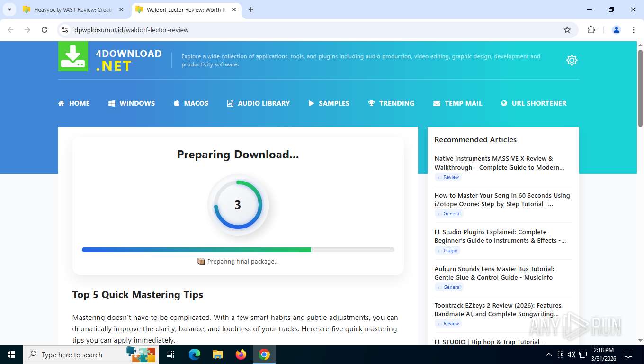This screenshot has height=364, width=644.
Task: Open Toontrack EZkeys 2 Review article
Action: point(498,309)
